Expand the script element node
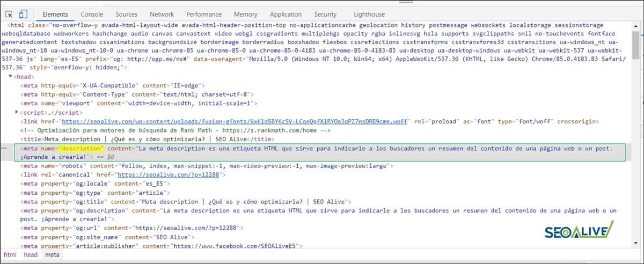Viewport: 644px width, 264px height. pos(18,112)
